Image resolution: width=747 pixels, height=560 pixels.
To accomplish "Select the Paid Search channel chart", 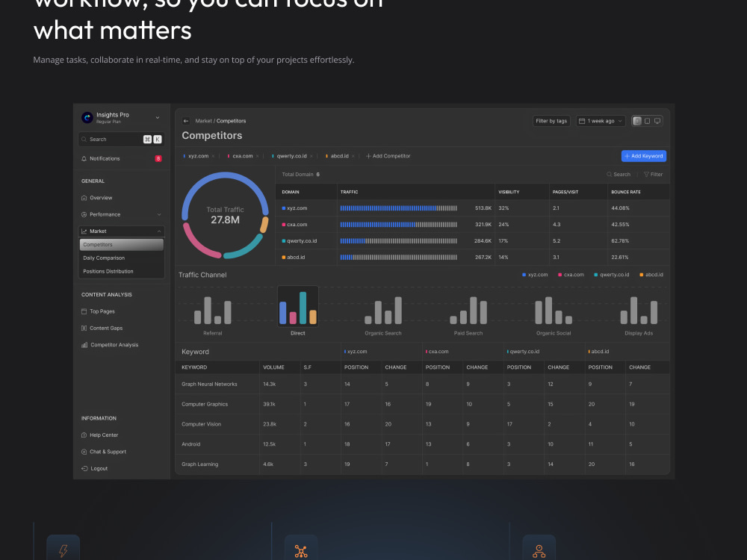I will point(468,312).
